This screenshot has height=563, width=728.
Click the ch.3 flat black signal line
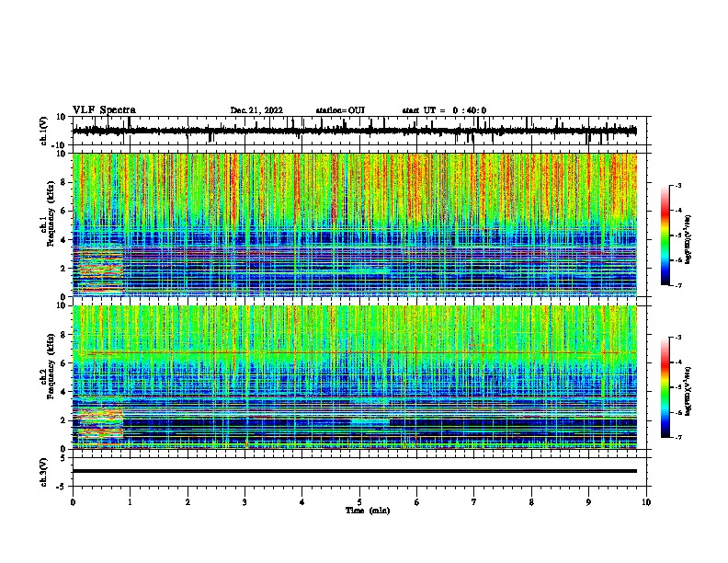tap(354, 471)
